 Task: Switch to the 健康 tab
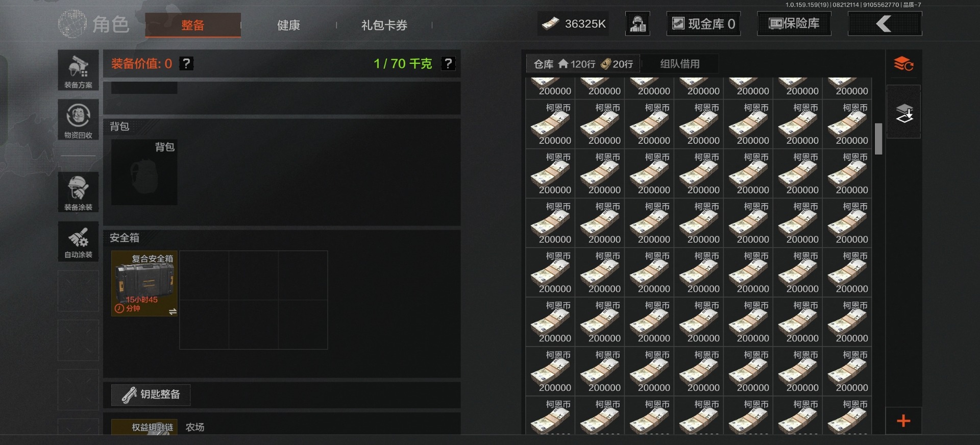pos(288,25)
